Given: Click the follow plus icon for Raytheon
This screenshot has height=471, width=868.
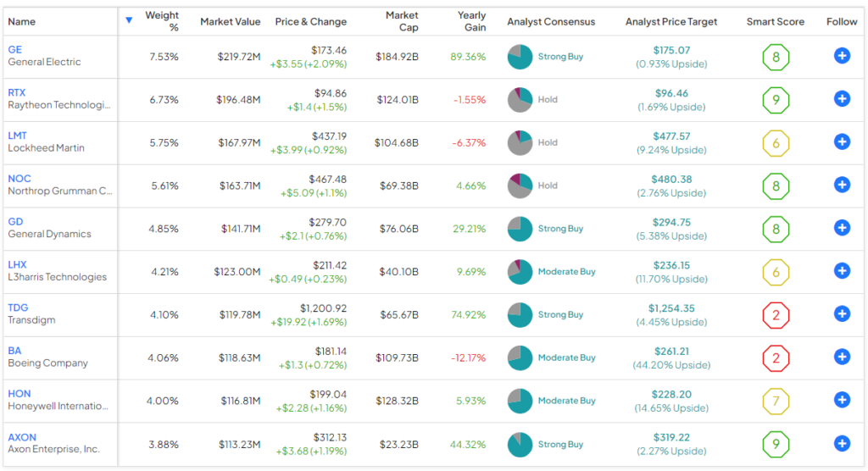Looking at the screenshot, I should (x=842, y=99).
